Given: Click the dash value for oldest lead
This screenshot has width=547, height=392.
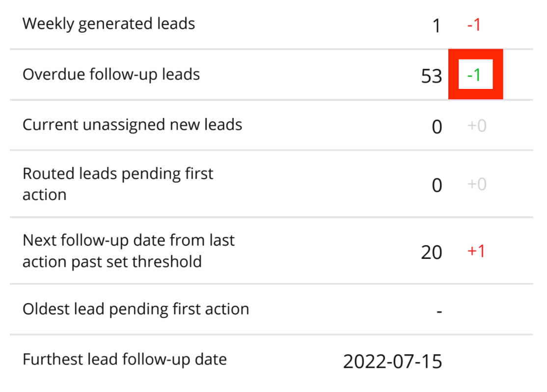Looking at the screenshot, I should (439, 311).
